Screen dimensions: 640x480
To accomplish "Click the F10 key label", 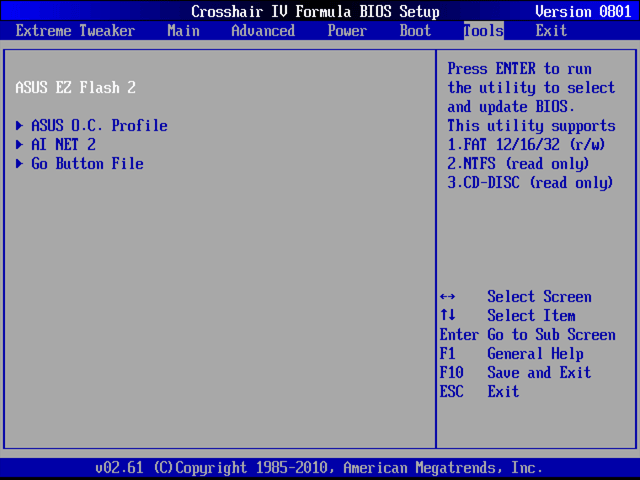I will point(451,373).
